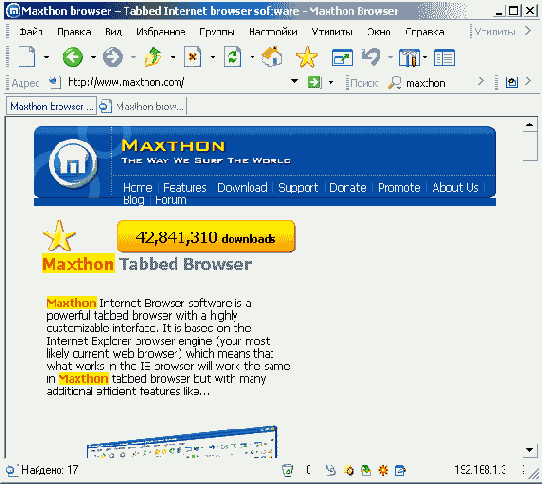The image size is (542, 484).
Task: Click the New page toolbar icon
Action: pos(27,56)
